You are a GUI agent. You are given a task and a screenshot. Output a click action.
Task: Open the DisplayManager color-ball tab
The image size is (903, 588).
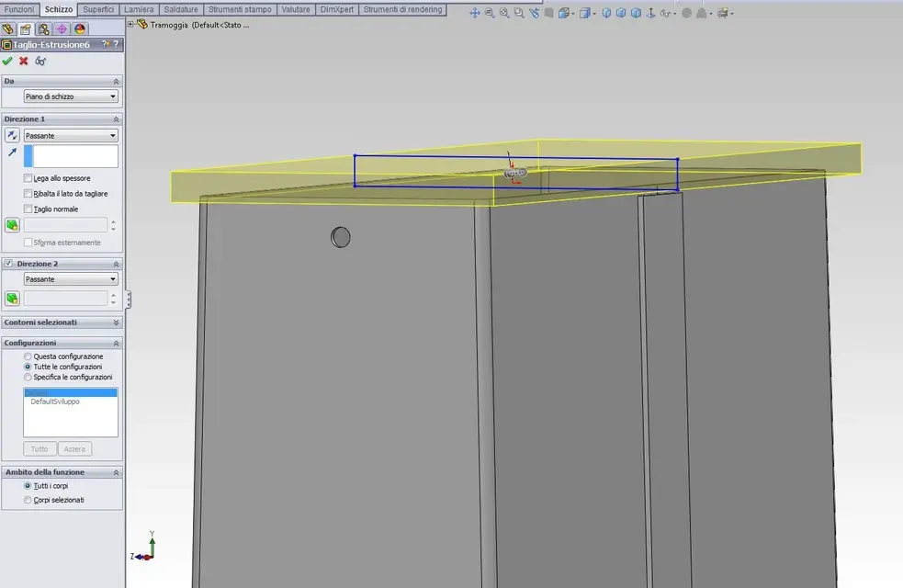[x=80, y=28]
